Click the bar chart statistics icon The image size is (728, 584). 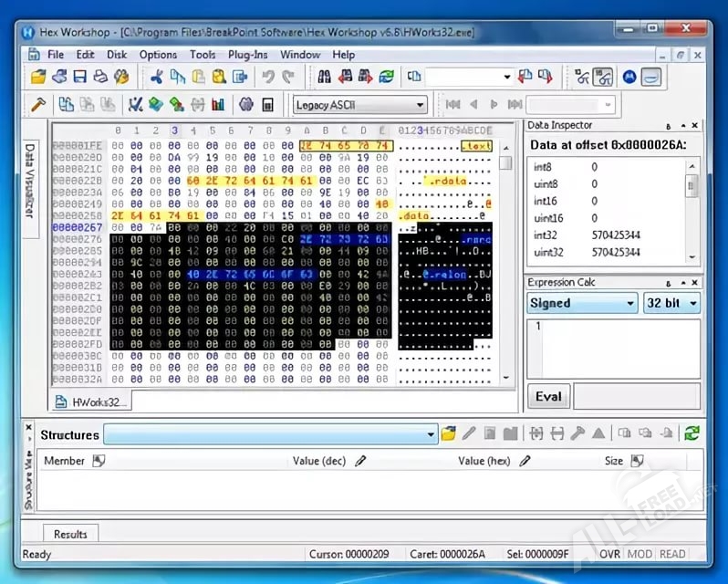[218, 104]
